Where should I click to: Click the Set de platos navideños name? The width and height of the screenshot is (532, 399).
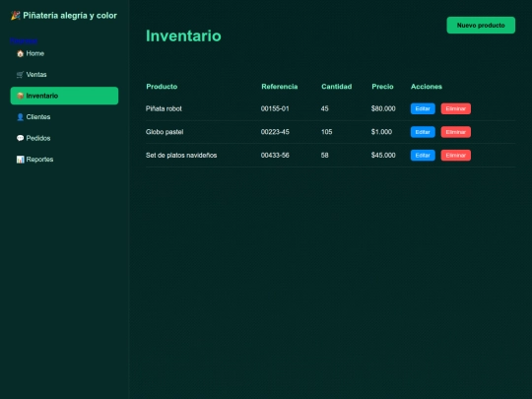pyautogui.click(x=181, y=155)
